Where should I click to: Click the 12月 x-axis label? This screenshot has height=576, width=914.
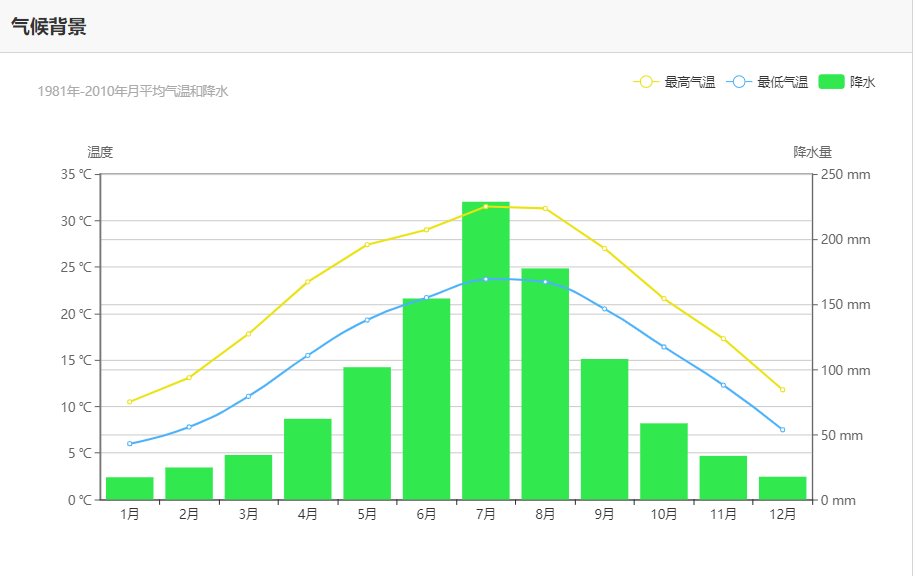[x=782, y=515]
